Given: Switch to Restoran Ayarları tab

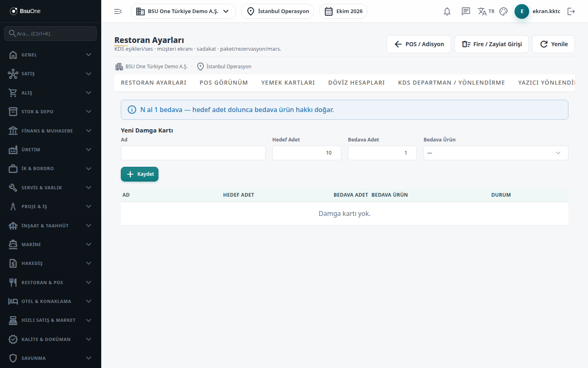Looking at the screenshot, I should click(154, 83).
